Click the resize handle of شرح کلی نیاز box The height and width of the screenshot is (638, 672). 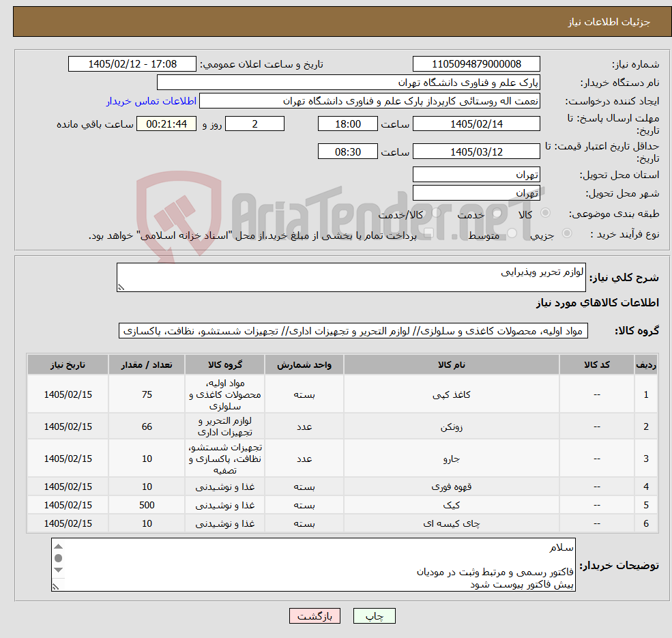pyautogui.click(x=121, y=287)
